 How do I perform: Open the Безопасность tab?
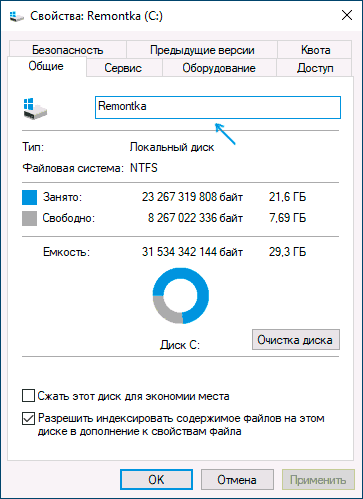[x=68, y=50]
